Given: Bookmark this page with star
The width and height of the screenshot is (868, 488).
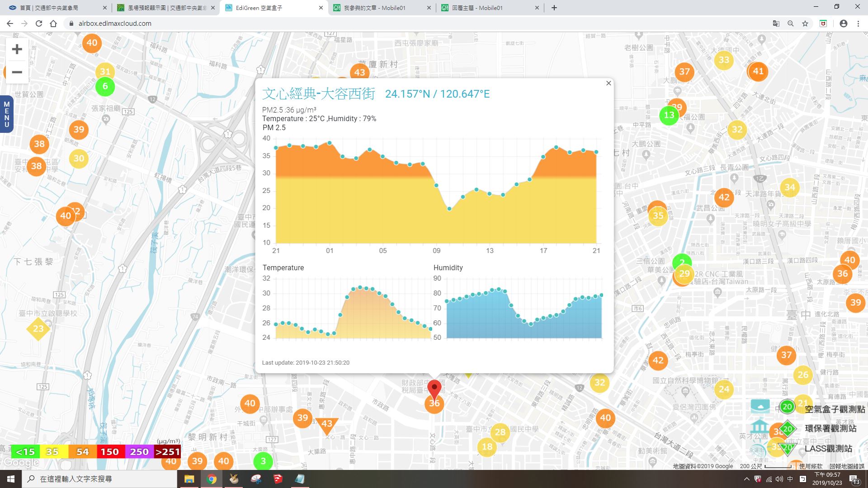Looking at the screenshot, I should pyautogui.click(x=805, y=23).
